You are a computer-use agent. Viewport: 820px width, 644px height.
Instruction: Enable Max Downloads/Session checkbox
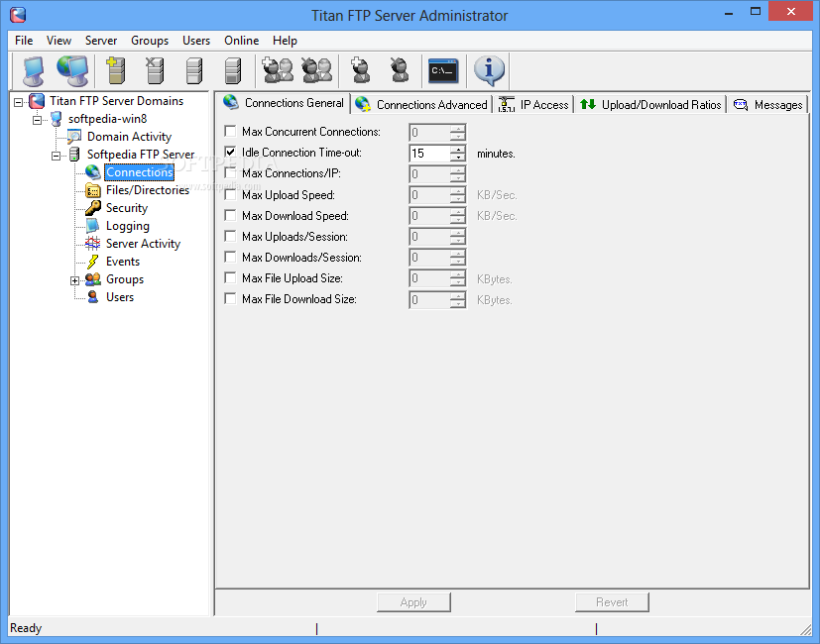pos(230,257)
